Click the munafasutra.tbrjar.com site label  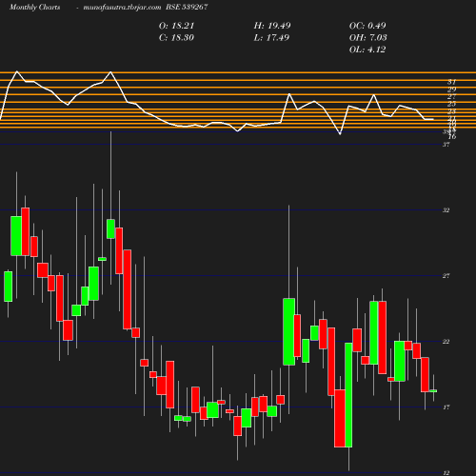[122, 7]
